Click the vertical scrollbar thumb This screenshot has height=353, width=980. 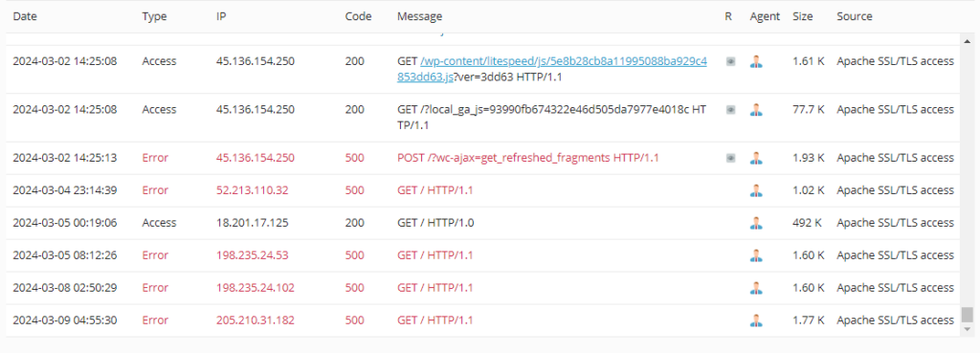(968, 315)
